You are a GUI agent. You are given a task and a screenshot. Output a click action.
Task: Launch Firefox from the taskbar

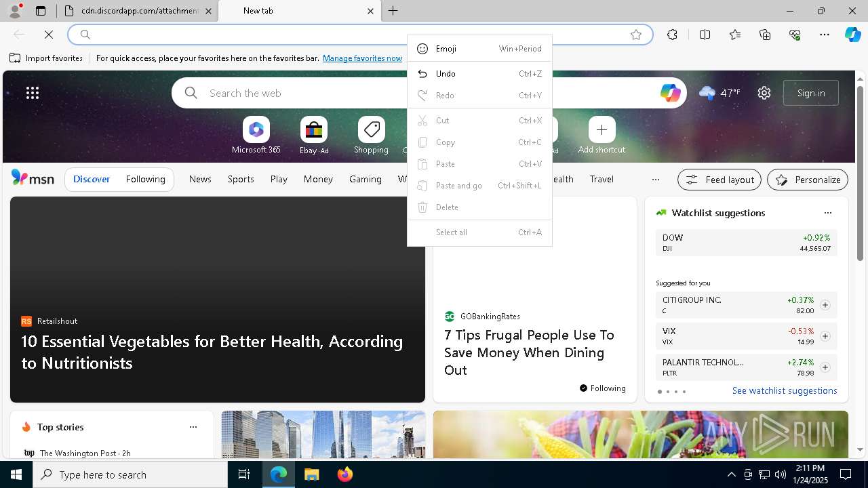click(345, 474)
